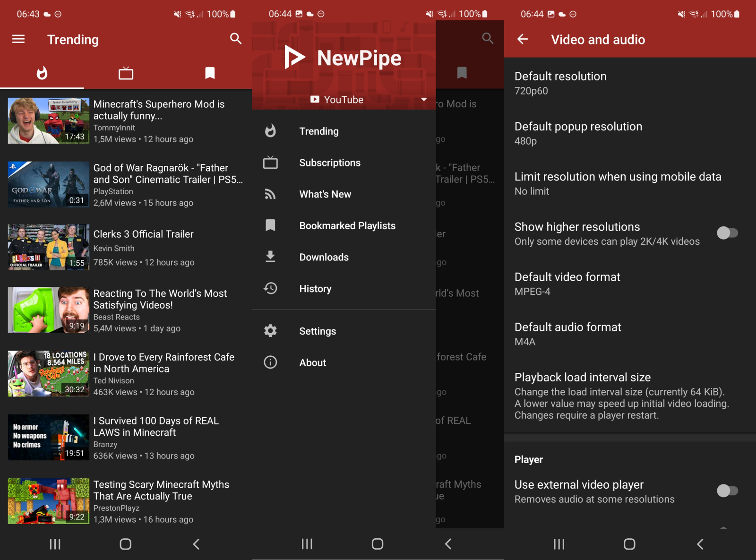Change Default audio format M4A
Screen dimensions: 756x560
coord(630,334)
